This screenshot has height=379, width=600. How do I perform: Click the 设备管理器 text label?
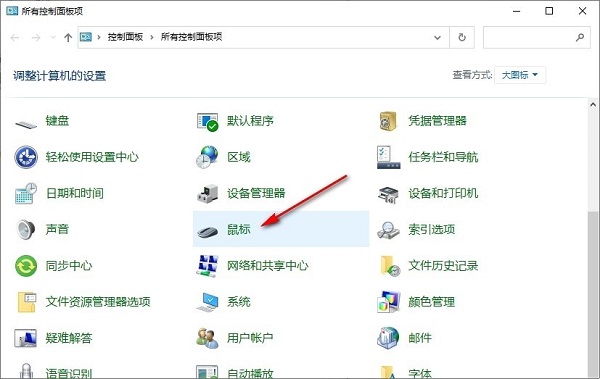point(256,193)
